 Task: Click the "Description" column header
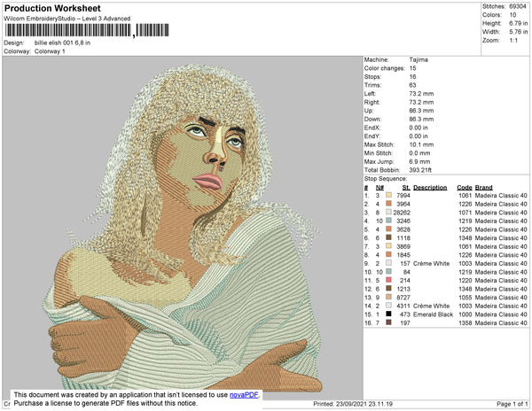coord(430,188)
